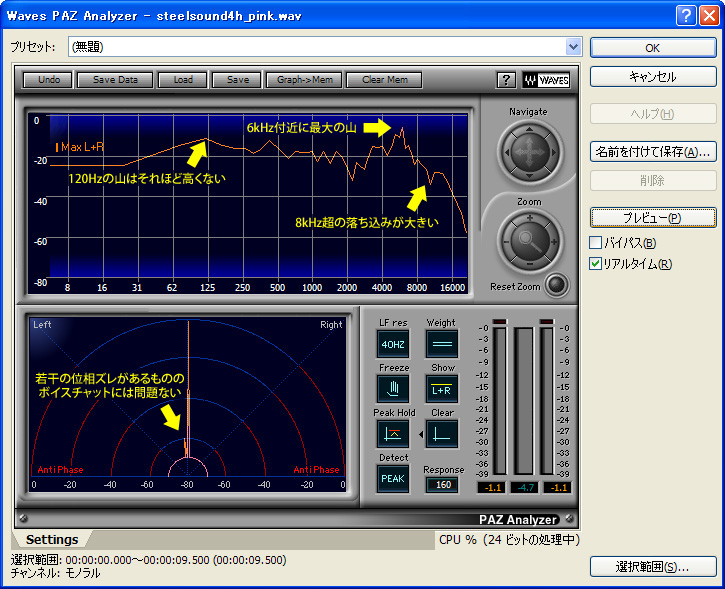Click the Clear peak icon
The width and height of the screenshot is (725, 589).
click(442, 434)
